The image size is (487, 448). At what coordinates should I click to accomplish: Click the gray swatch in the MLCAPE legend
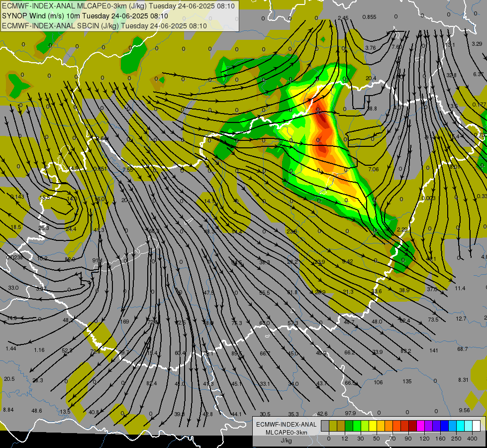point(325,426)
